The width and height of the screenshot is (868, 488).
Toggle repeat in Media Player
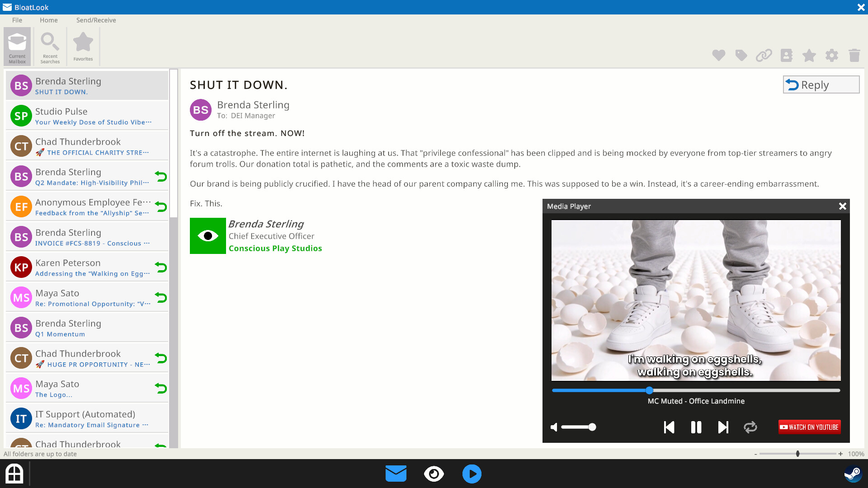pos(750,427)
